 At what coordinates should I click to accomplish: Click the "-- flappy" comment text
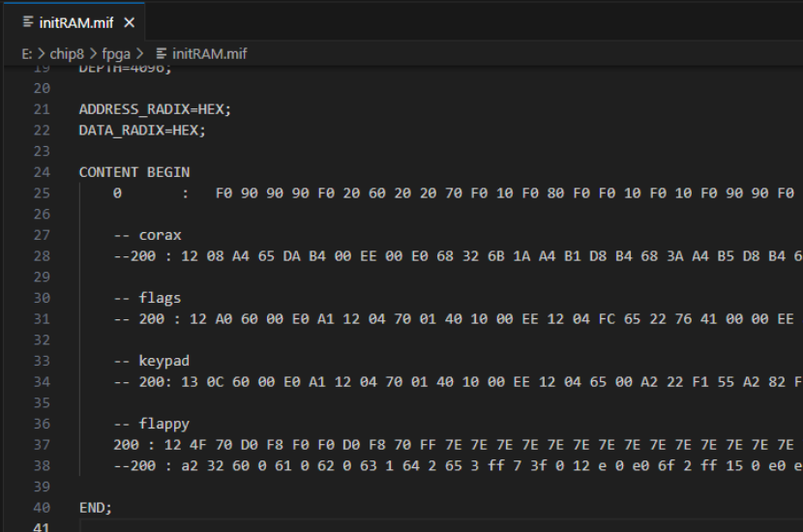(151, 424)
